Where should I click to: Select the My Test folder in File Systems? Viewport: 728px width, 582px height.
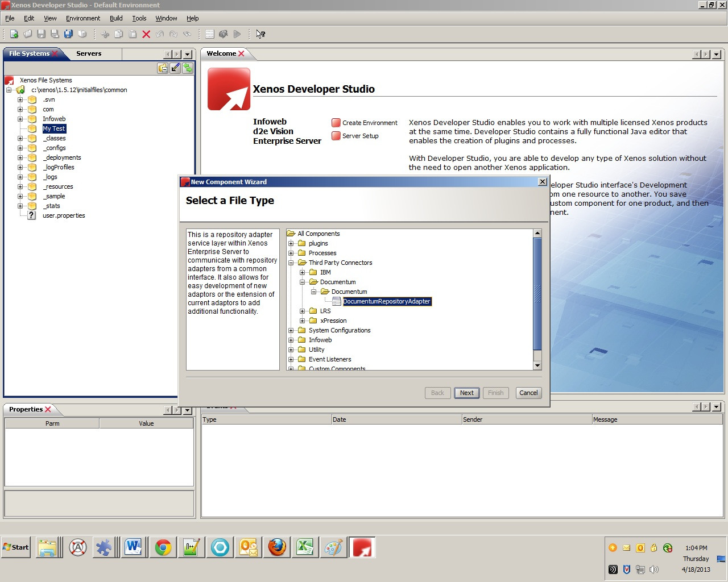[x=54, y=128]
